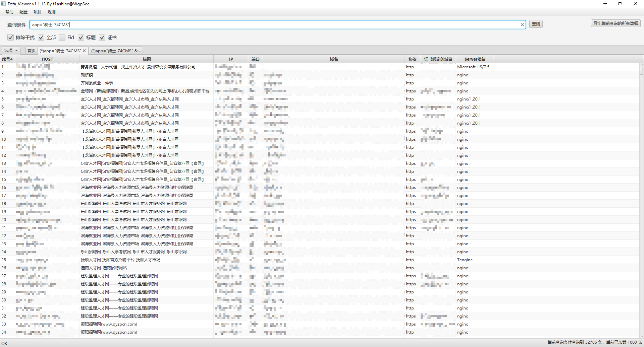Restore down the application window
Image resolution: width=644 pixels, height=347 pixels.
tap(620, 4)
